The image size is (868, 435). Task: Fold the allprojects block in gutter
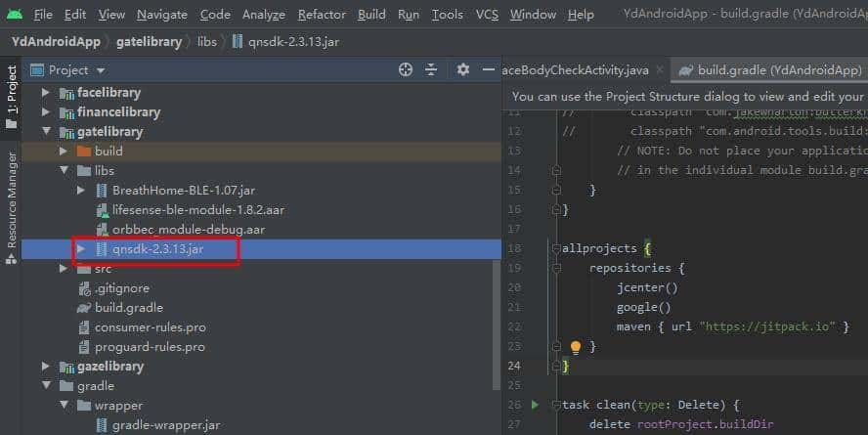556,248
